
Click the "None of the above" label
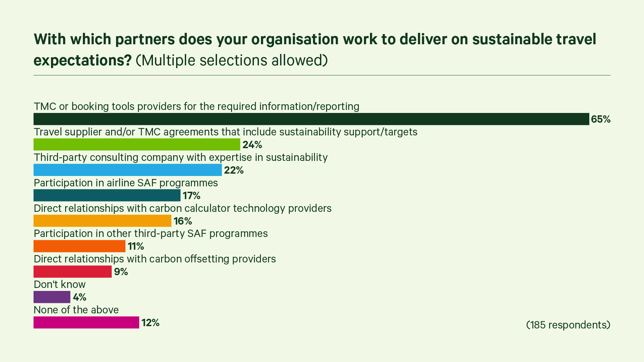coord(76,310)
